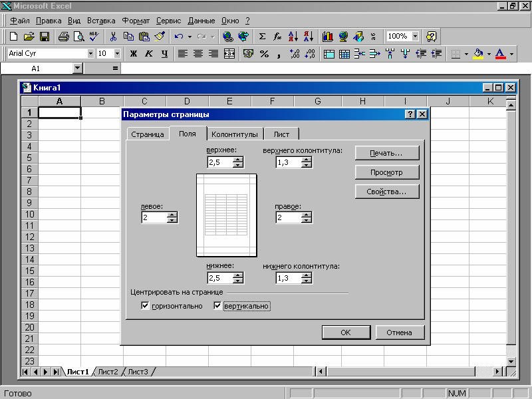Open a file using the Open folder icon
This screenshot has width=532, height=399.
[x=29, y=37]
